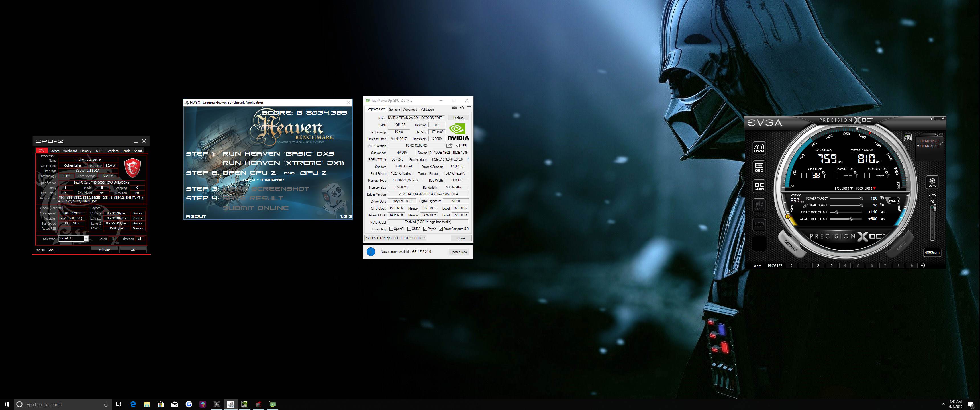Toggle the UEFI checkbox in GPU-Z

(x=458, y=146)
